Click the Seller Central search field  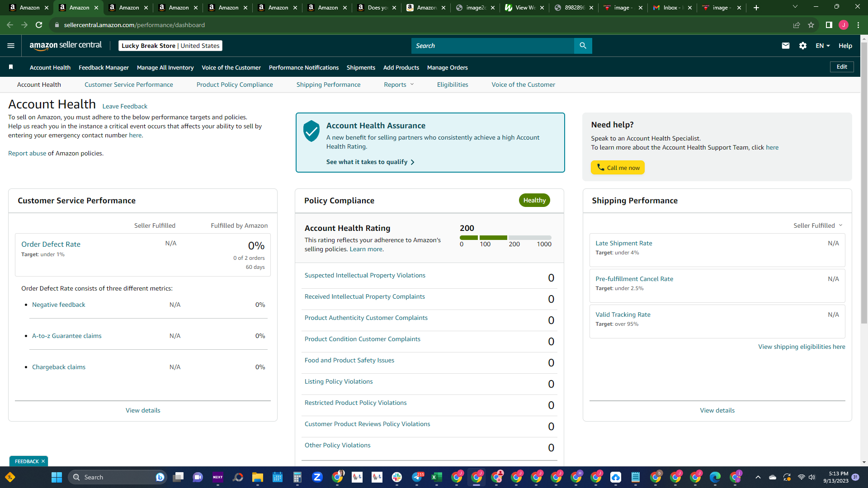493,46
